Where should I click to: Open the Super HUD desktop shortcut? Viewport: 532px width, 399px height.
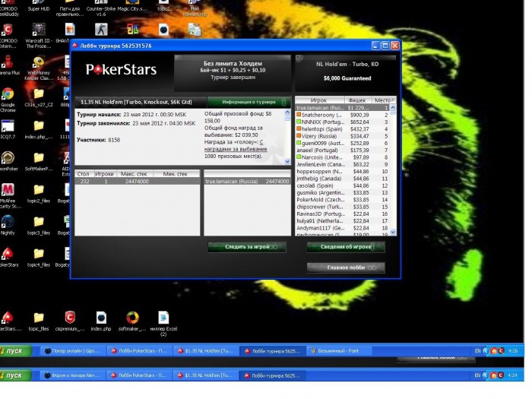pos(38,6)
